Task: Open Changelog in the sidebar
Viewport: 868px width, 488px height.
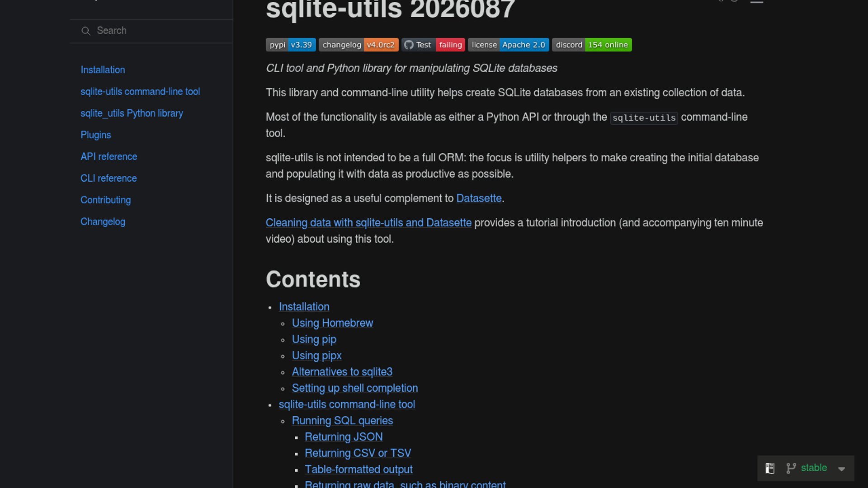Action: [x=103, y=221]
